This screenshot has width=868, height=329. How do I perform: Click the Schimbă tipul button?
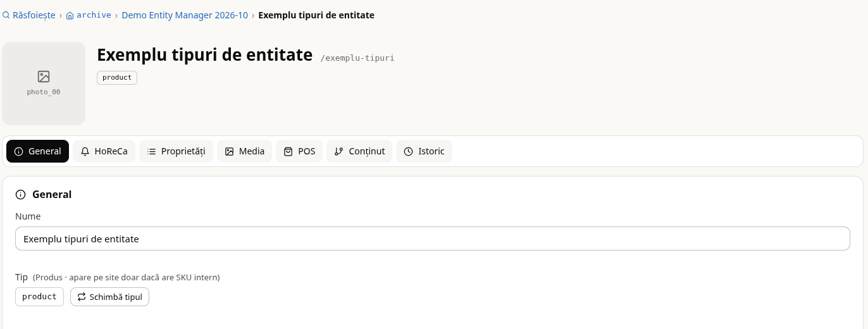tap(109, 297)
